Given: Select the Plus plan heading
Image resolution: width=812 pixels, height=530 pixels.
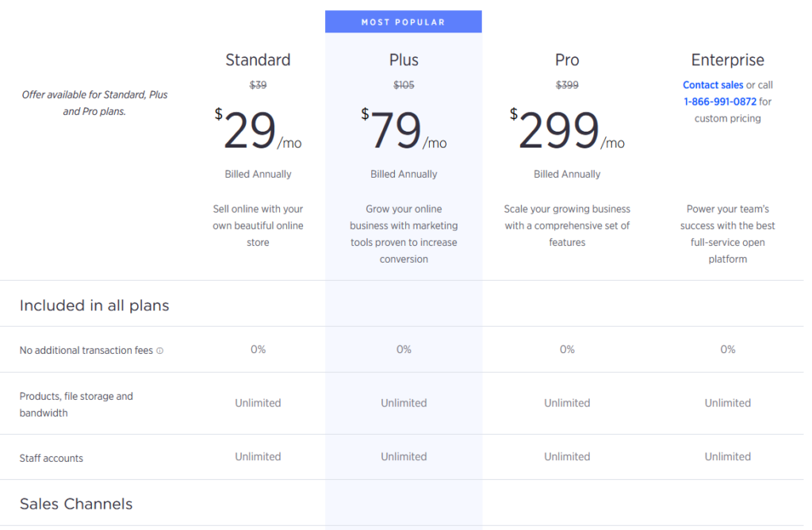Looking at the screenshot, I should tap(404, 60).
